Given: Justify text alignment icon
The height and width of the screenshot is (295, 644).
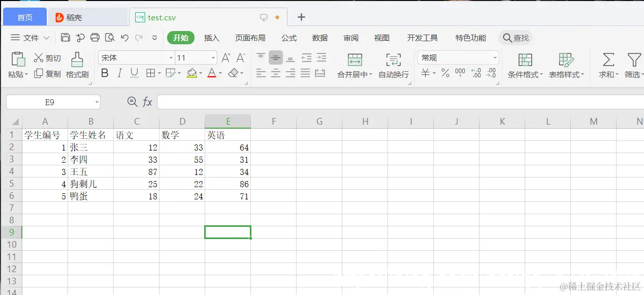Looking at the screenshot, I should (x=305, y=73).
